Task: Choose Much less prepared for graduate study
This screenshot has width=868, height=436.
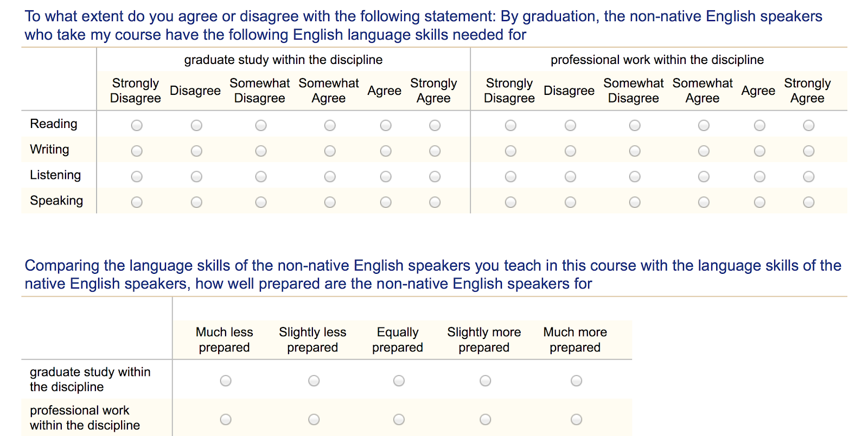Action: [x=226, y=381]
